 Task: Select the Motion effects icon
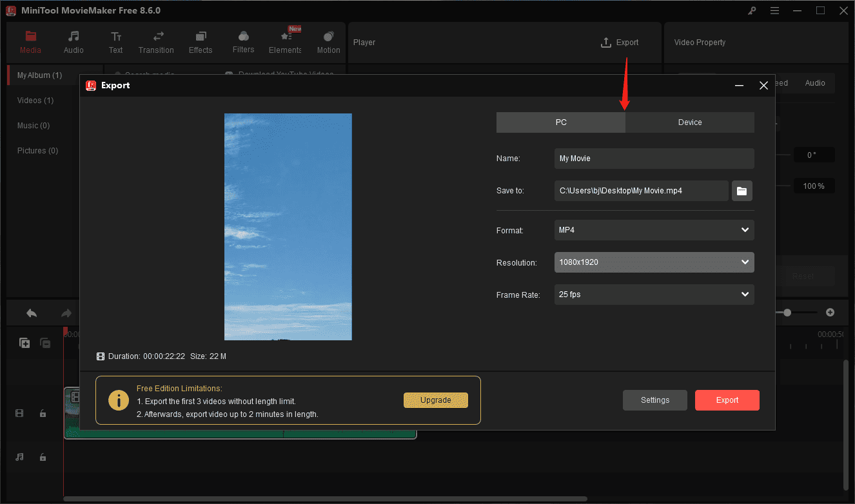click(328, 41)
